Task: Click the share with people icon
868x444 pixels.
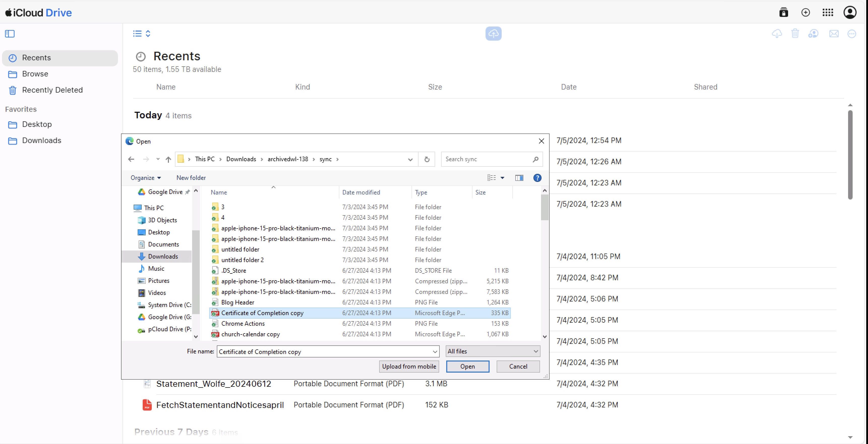Action: click(x=813, y=34)
